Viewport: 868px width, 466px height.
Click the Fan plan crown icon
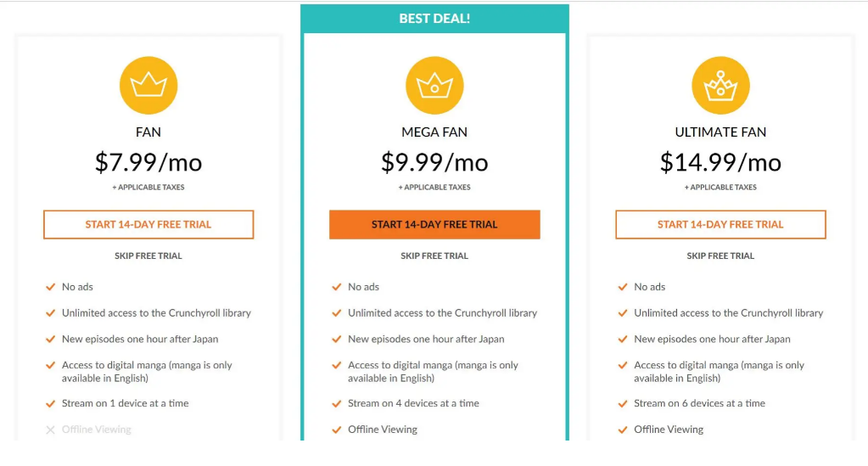[148, 86]
